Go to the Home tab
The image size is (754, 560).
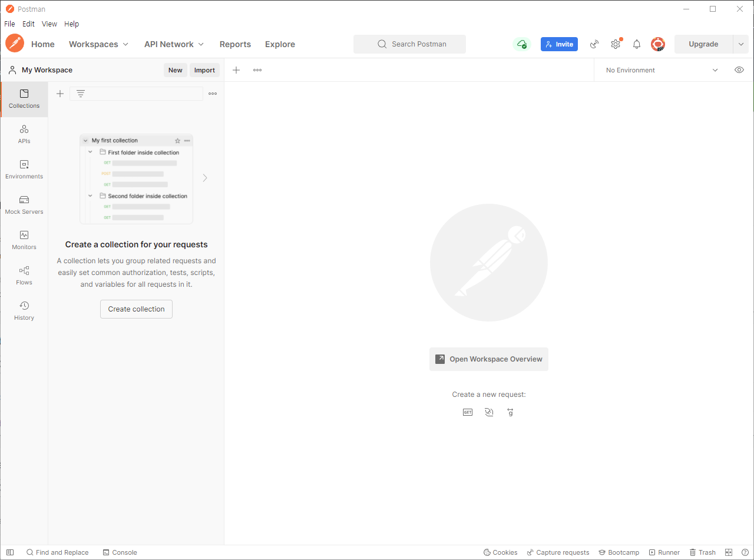tap(43, 44)
